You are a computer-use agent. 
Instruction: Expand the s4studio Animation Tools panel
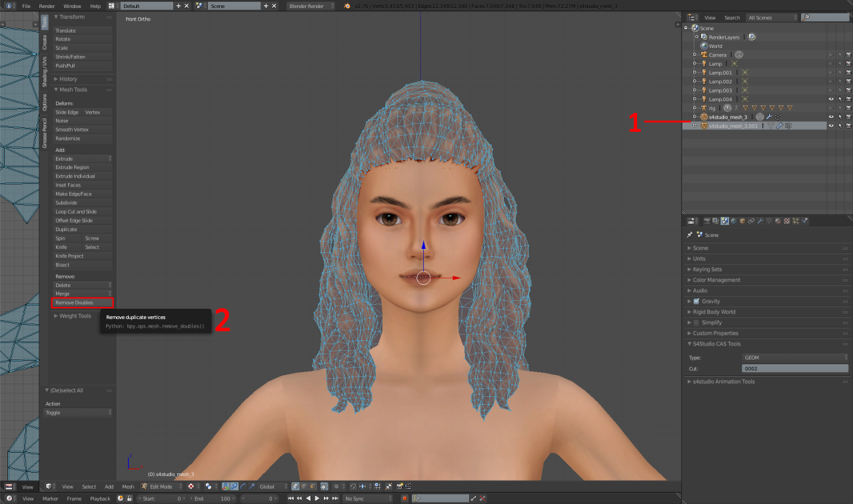(723, 381)
